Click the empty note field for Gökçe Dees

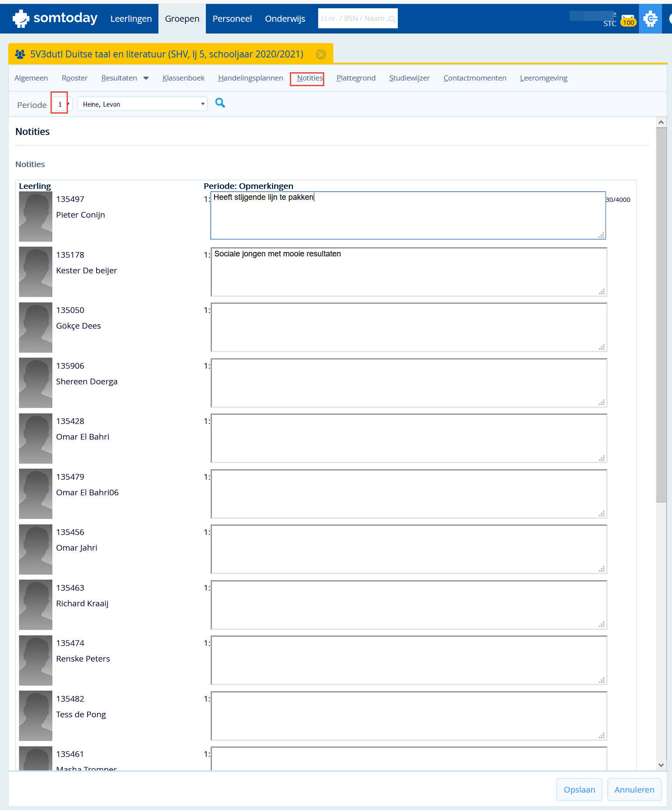409,327
